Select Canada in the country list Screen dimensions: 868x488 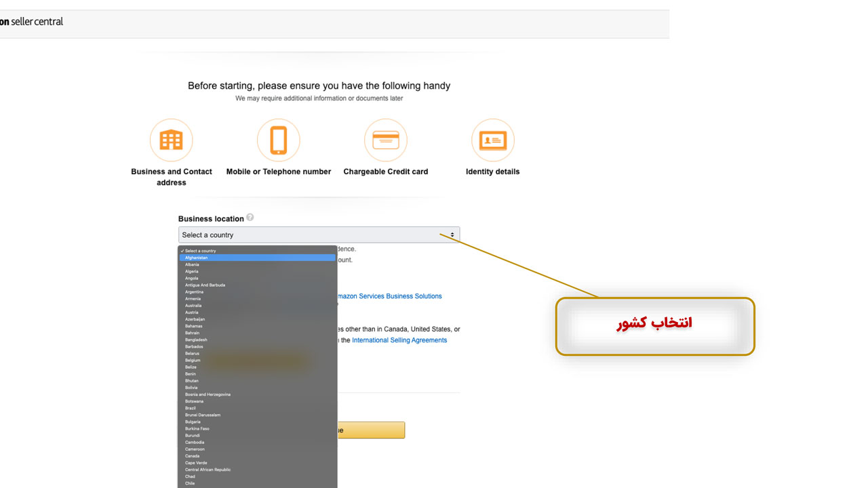pyautogui.click(x=258, y=455)
